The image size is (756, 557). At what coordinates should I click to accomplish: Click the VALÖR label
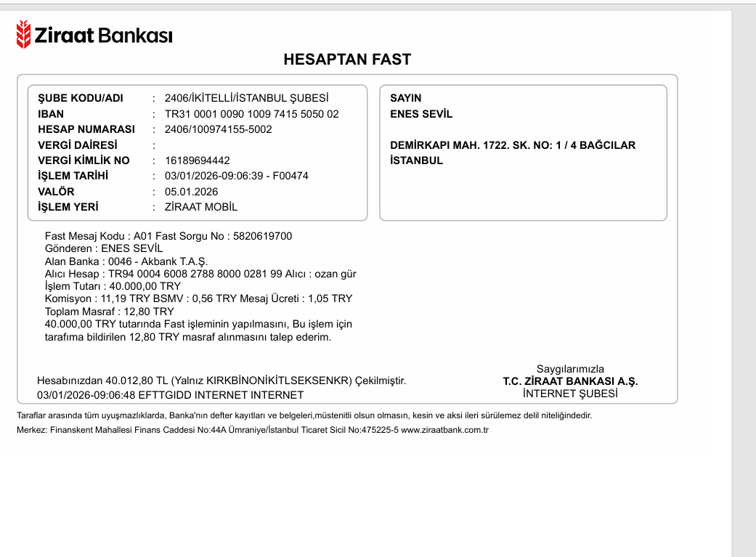click(x=56, y=192)
